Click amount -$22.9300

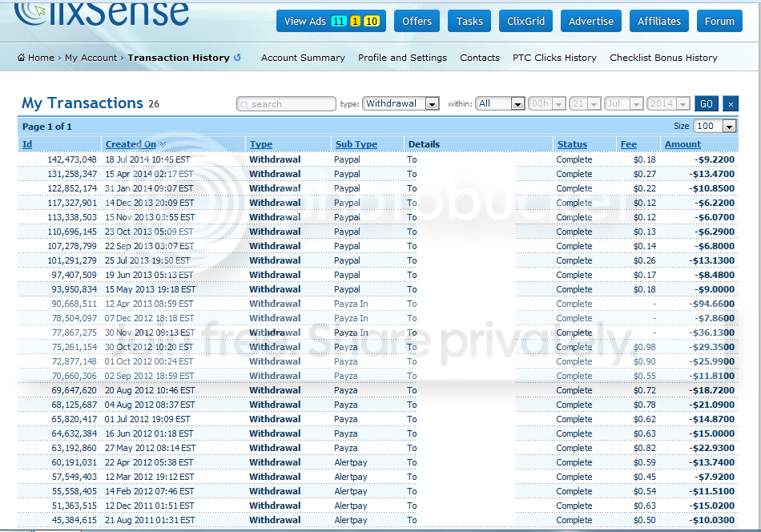coord(711,448)
